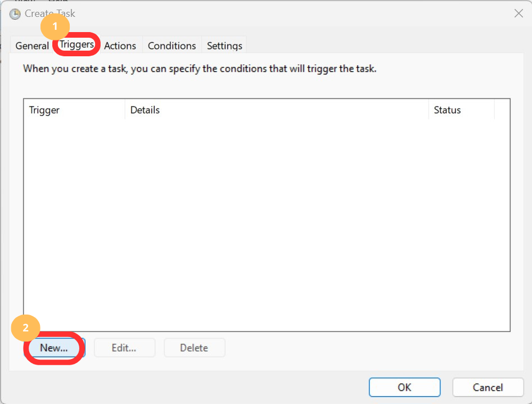Cancel the Create Task dialog

point(488,387)
